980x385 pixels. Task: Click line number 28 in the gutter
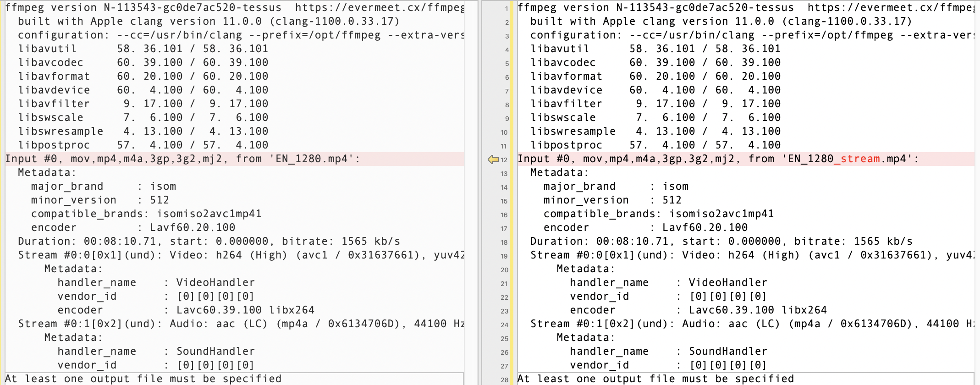pos(504,380)
